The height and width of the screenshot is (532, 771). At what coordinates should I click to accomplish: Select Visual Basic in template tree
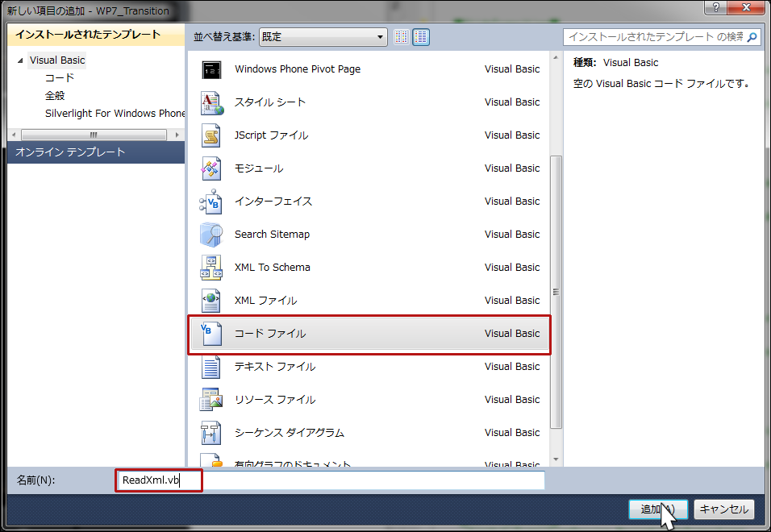coord(57,60)
